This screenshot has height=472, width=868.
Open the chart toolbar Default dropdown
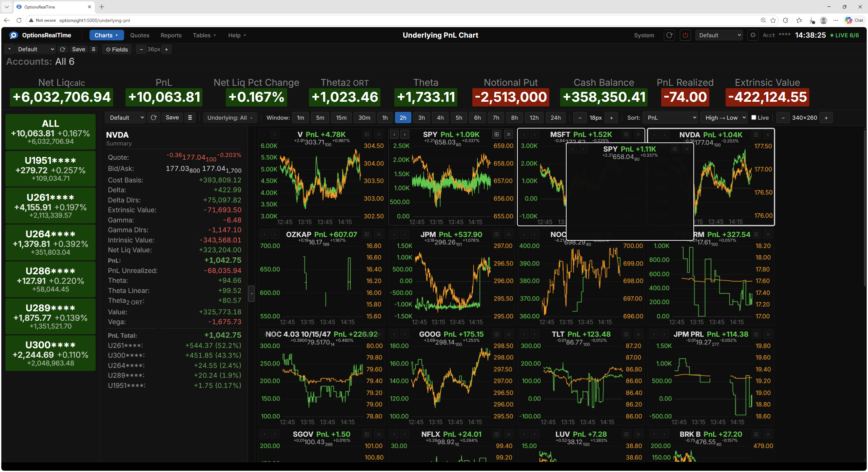coord(125,118)
